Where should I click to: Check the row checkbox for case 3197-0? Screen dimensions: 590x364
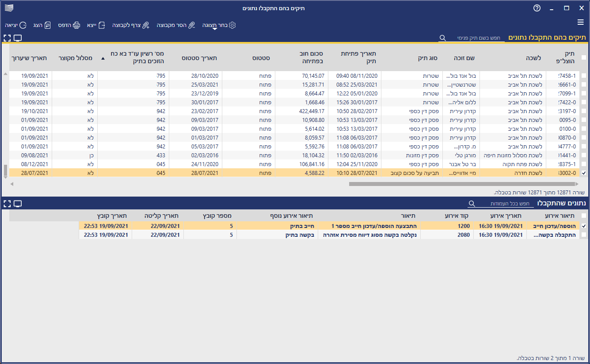coord(584,111)
